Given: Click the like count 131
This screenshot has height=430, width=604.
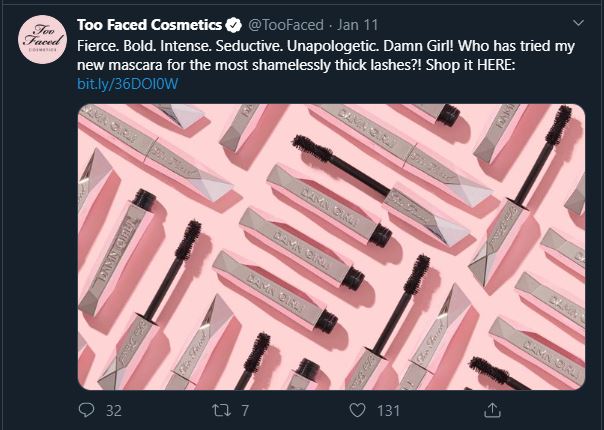Looking at the screenshot, I should [387, 410].
